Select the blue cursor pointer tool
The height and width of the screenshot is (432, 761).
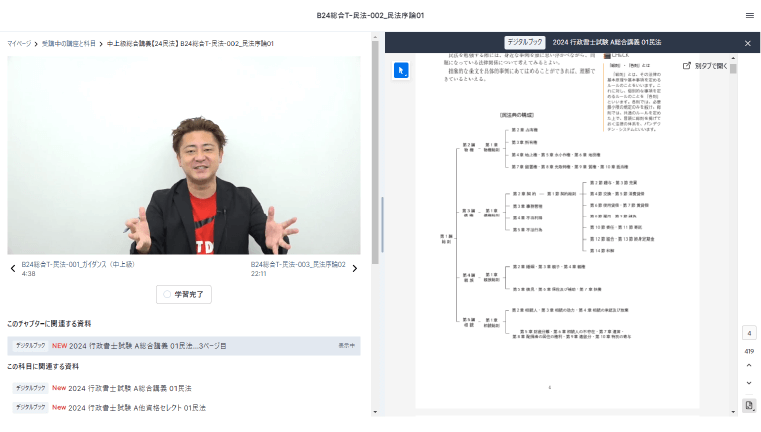pyautogui.click(x=400, y=70)
